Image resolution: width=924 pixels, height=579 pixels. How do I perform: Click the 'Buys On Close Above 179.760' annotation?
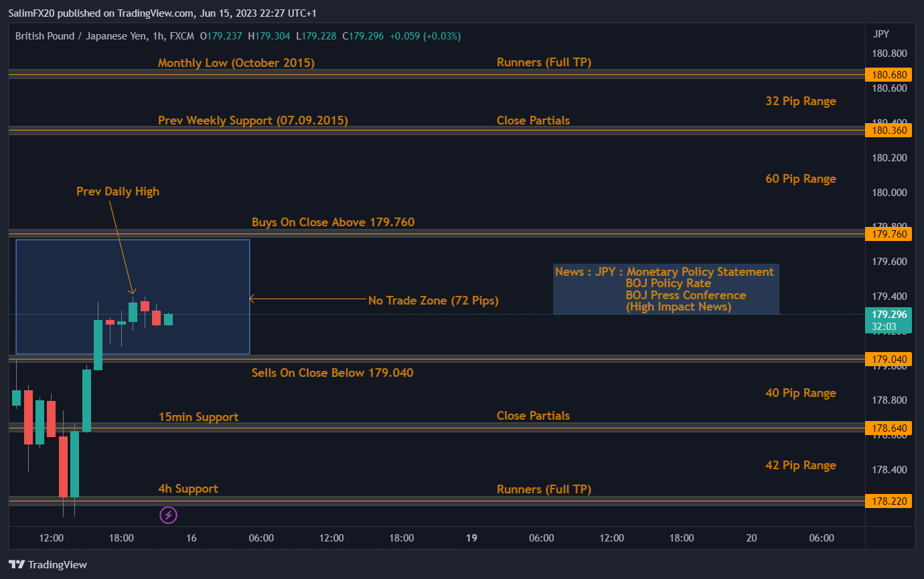[x=333, y=222]
